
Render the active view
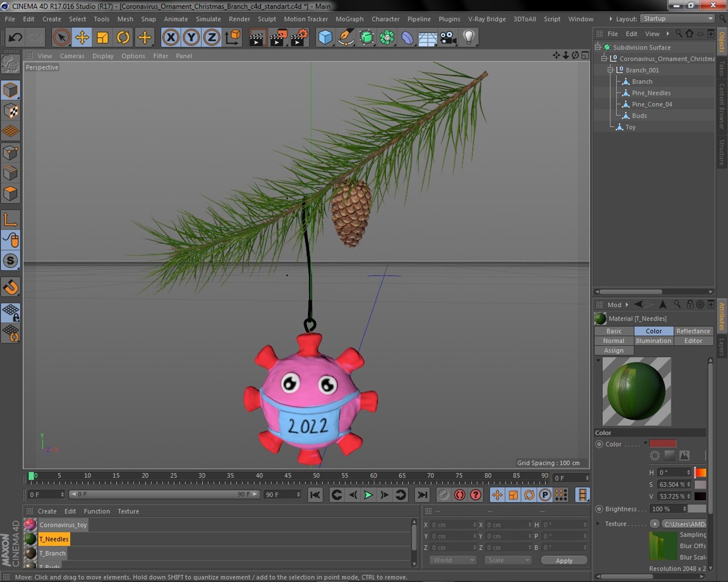258,37
